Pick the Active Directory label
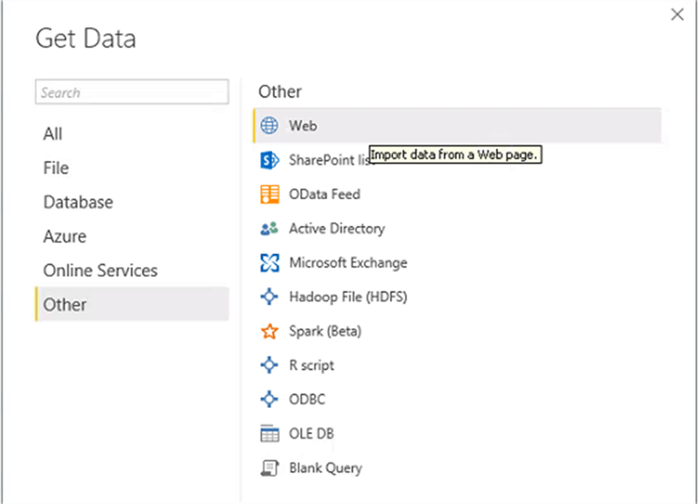 tap(337, 229)
